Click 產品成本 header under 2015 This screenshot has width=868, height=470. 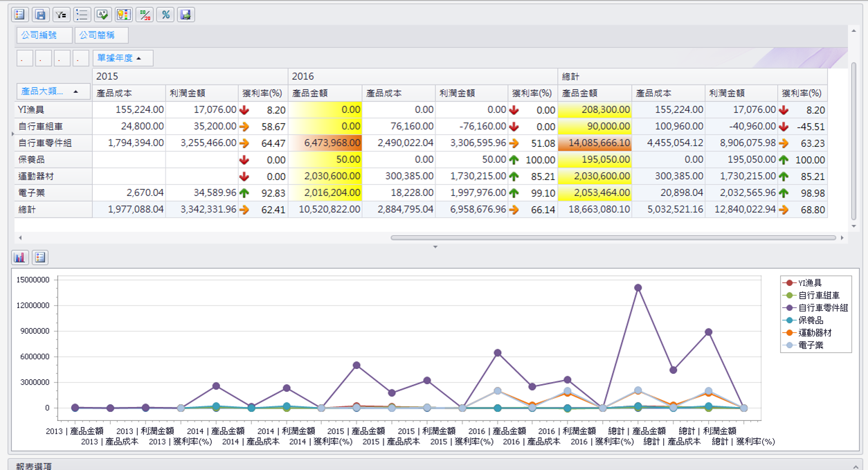tap(129, 93)
